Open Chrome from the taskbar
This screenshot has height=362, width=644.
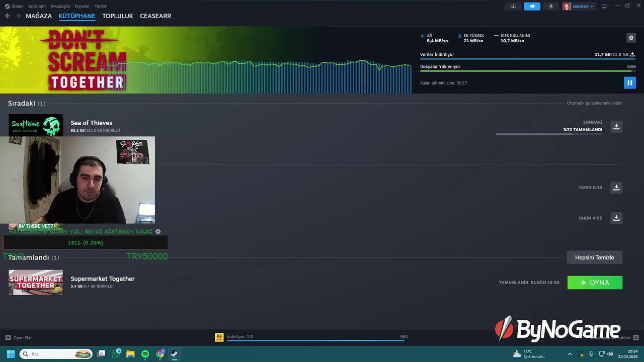[x=160, y=354]
